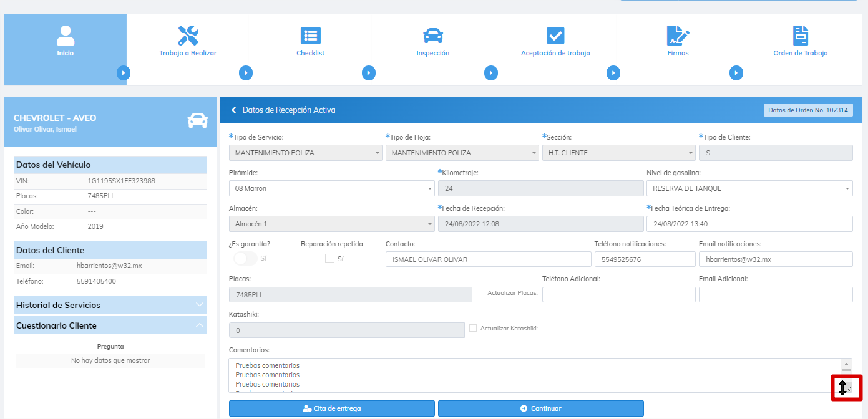Click the Teléfono Adicional field
This screenshot has height=419, width=868.
tap(618, 294)
